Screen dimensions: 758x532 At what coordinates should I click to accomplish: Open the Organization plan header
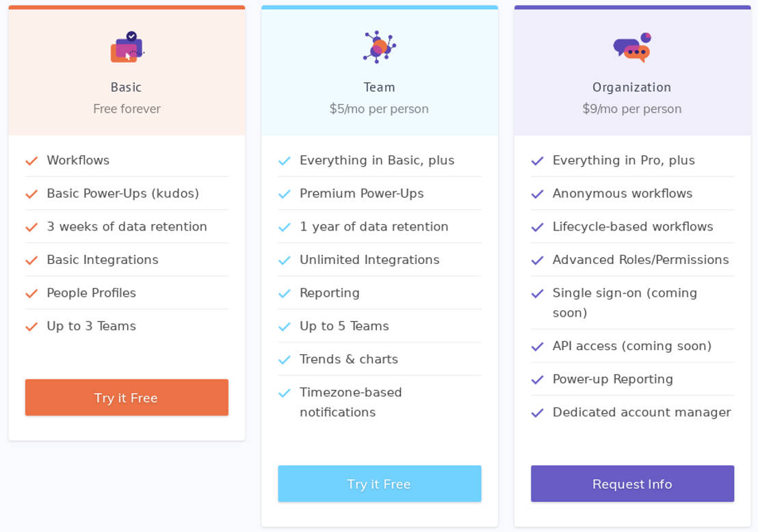[631, 88]
